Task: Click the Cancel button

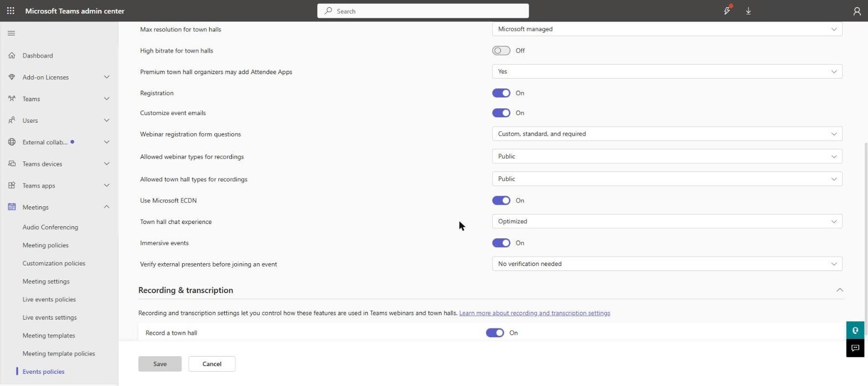Action: tap(212, 364)
